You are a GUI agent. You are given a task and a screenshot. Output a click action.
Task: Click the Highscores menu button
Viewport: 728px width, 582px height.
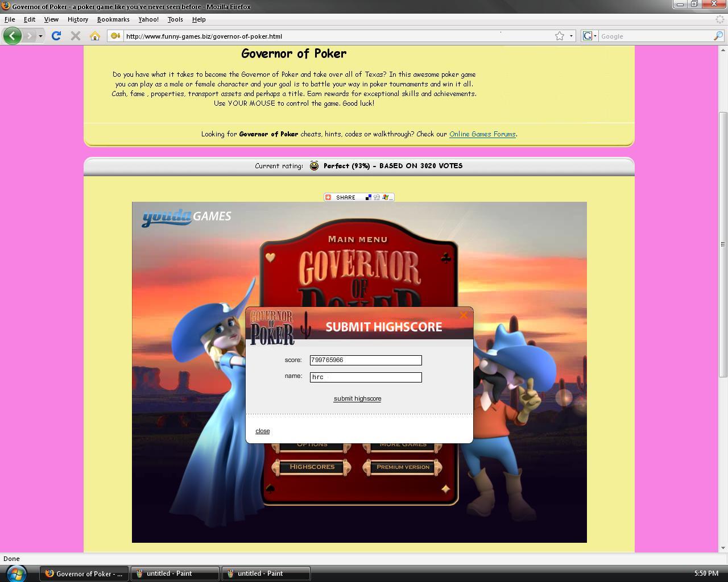click(312, 467)
